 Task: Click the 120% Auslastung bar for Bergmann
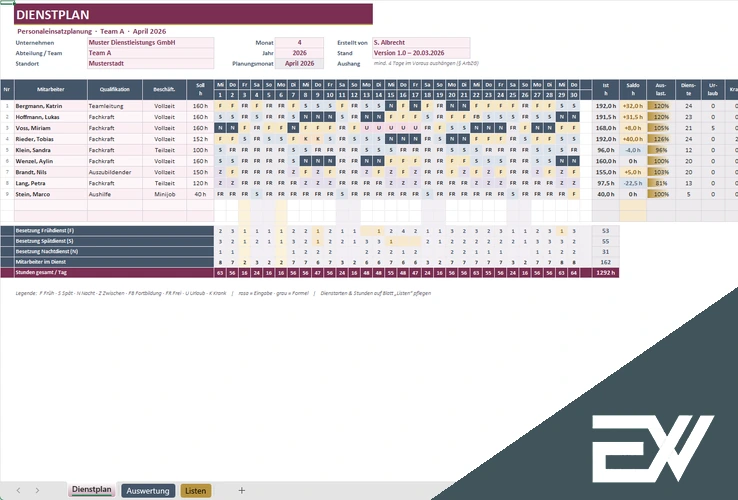(x=661, y=106)
